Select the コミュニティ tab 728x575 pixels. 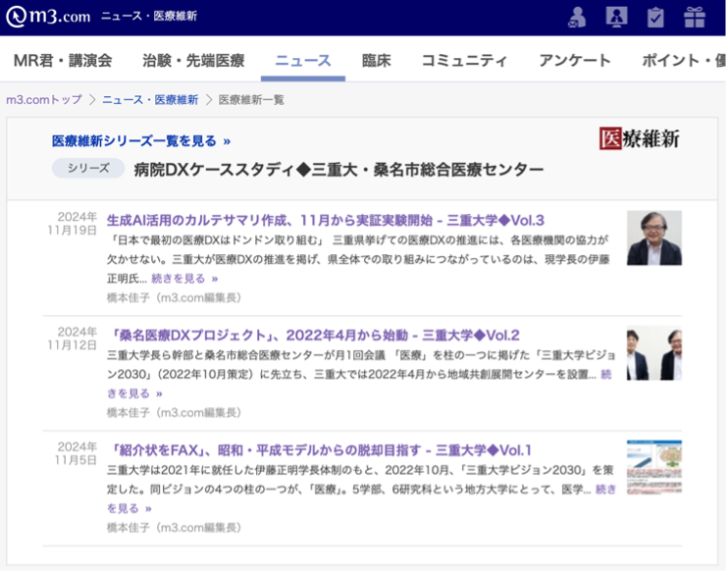click(x=464, y=61)
